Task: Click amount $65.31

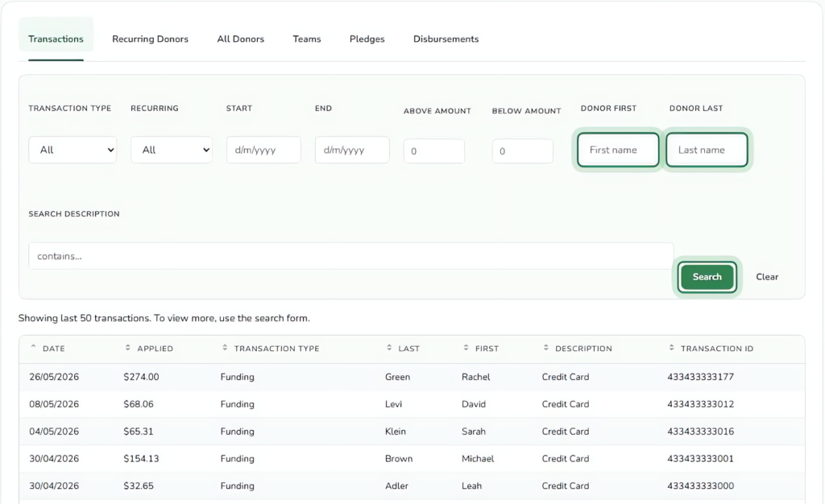Action: click(139, 432)
